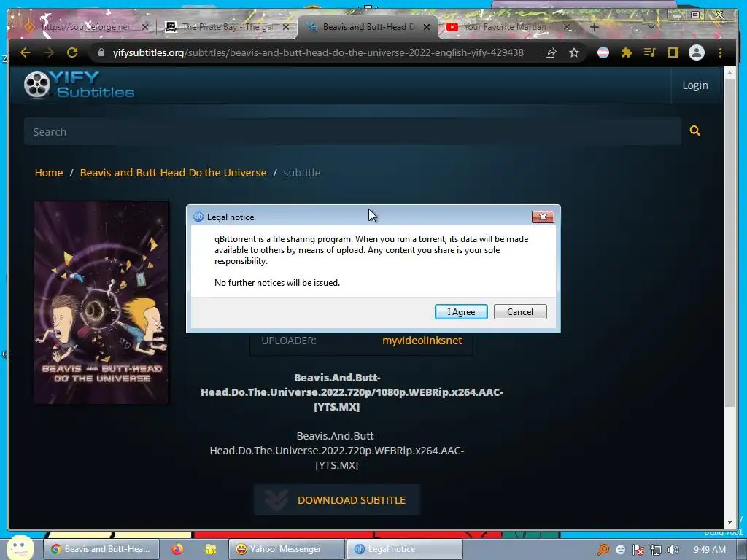Click the Home breadcrumb link
Viewport: 747px width, 560px height.
49,172
